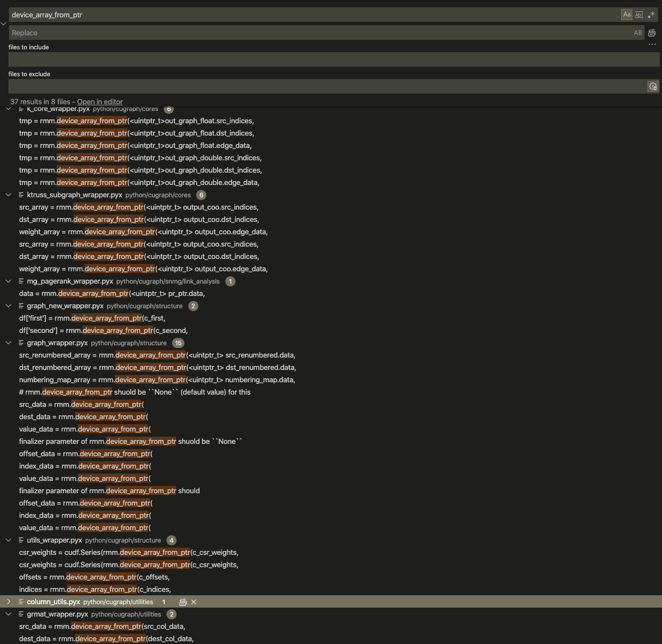The width and height of the screenshot is (662, 644).
Task: Enable regular expression search mode
Action: [651, 15]
